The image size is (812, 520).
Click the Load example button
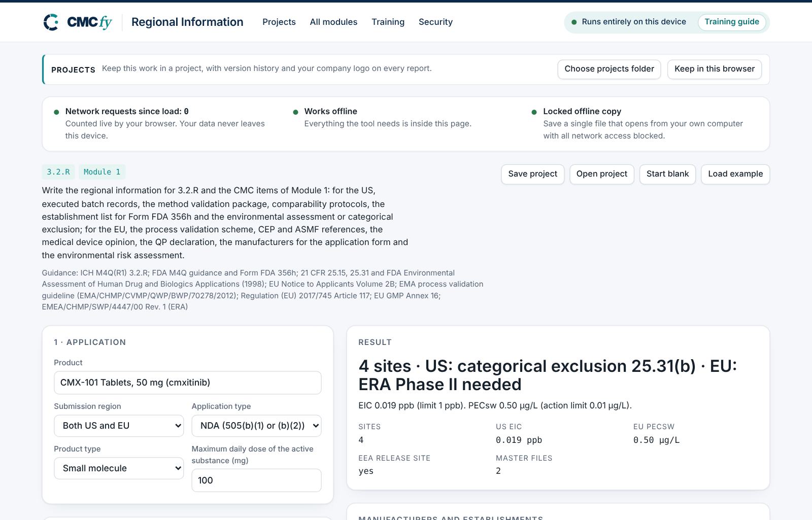(735, 174)
